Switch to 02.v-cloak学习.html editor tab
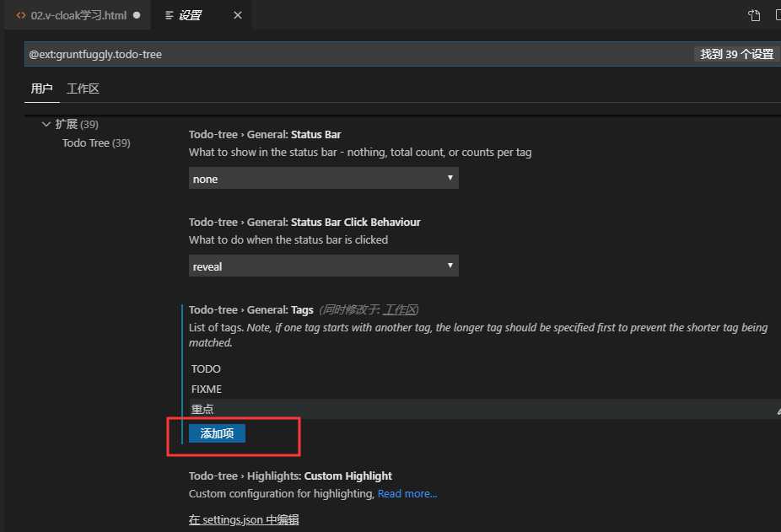Image resolution: width=781 pixels, height=532 pixels. (78, 15)
